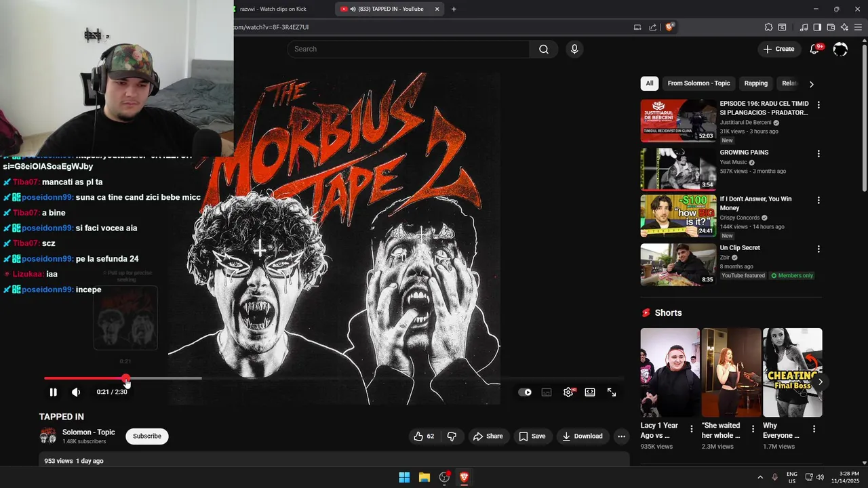Open options for 'Why Everyone' short

tap(814, 429)
